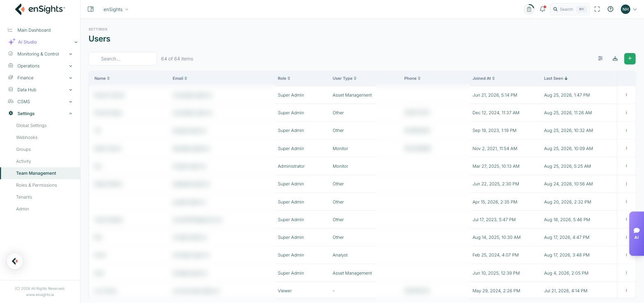Click the round enSights floating logo button
Image resolution: width=644 pixels, height=303 pixels.
tap(15, 261)
